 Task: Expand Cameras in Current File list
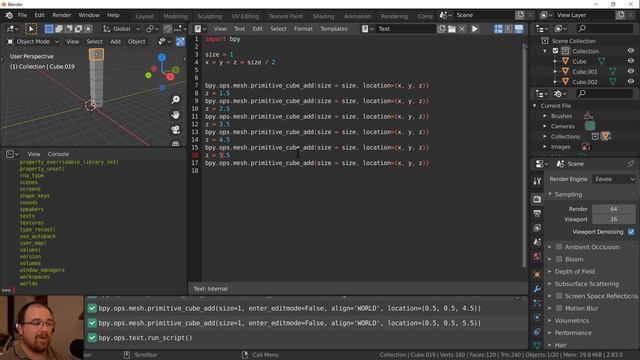pyautogui.click(x=545, y=126)
